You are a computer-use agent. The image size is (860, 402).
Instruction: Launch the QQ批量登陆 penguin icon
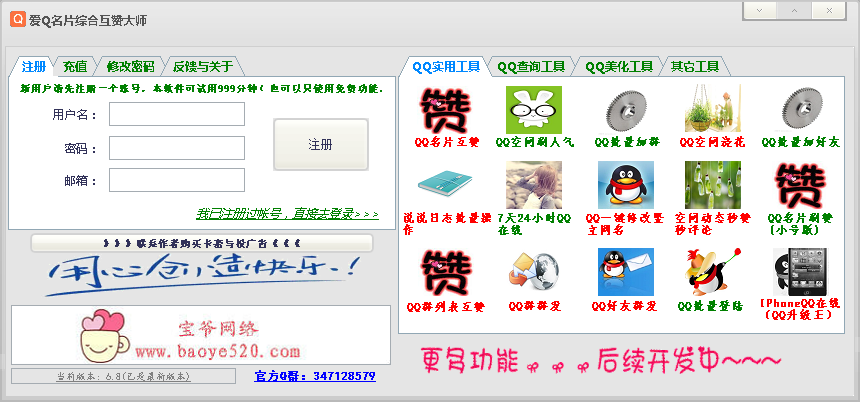tap(715, 272)
